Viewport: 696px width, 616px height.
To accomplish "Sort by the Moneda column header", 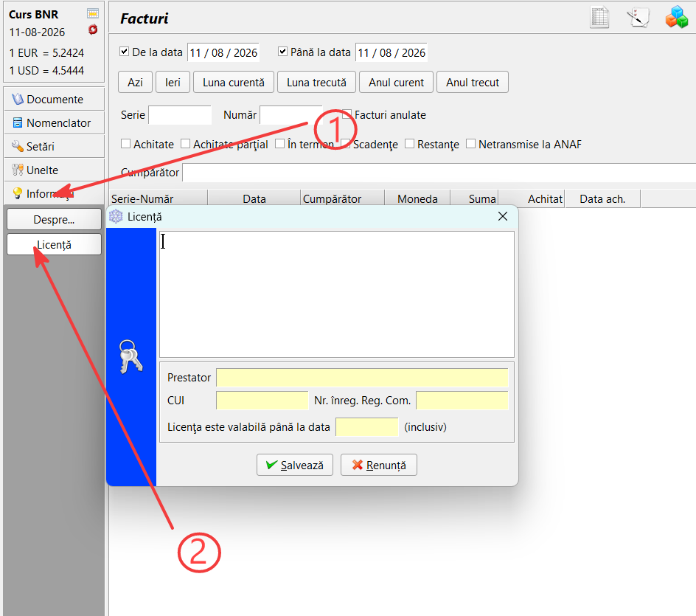I will point(417,199).
